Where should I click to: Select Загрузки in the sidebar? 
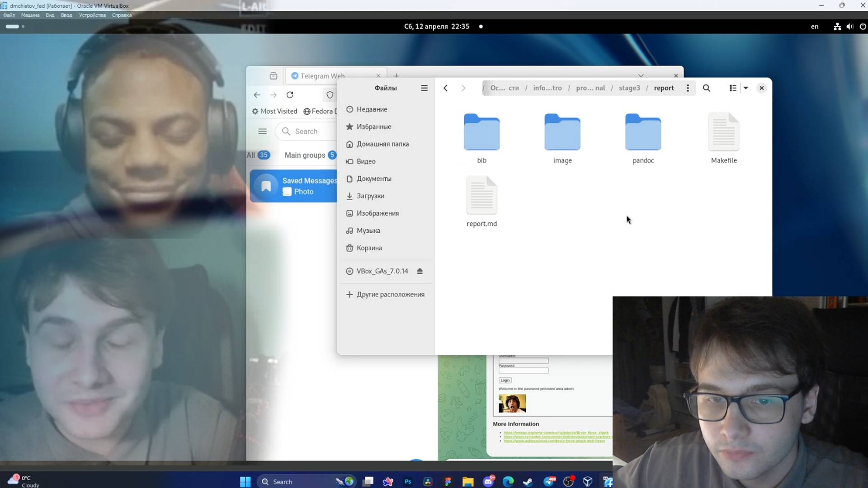[370, 196]
